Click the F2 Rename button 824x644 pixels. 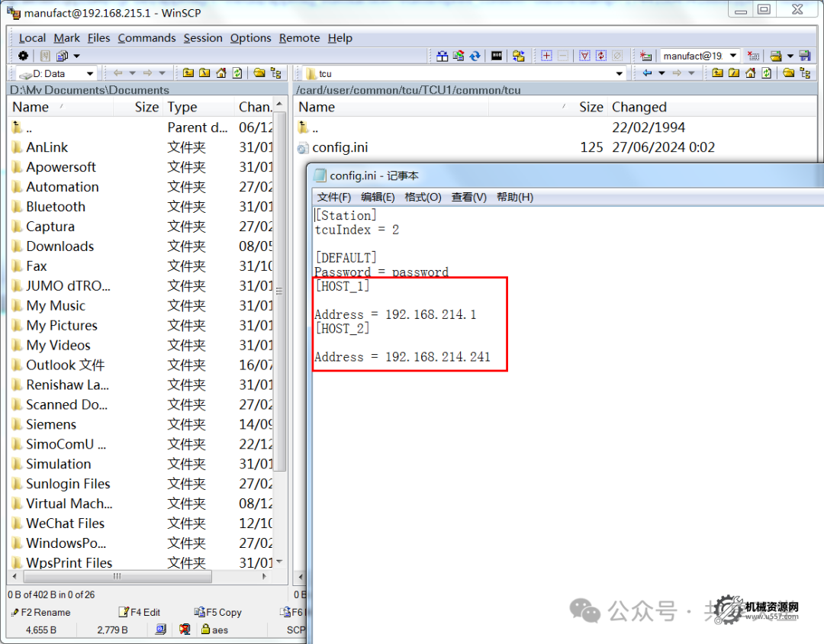click(42, 612)
